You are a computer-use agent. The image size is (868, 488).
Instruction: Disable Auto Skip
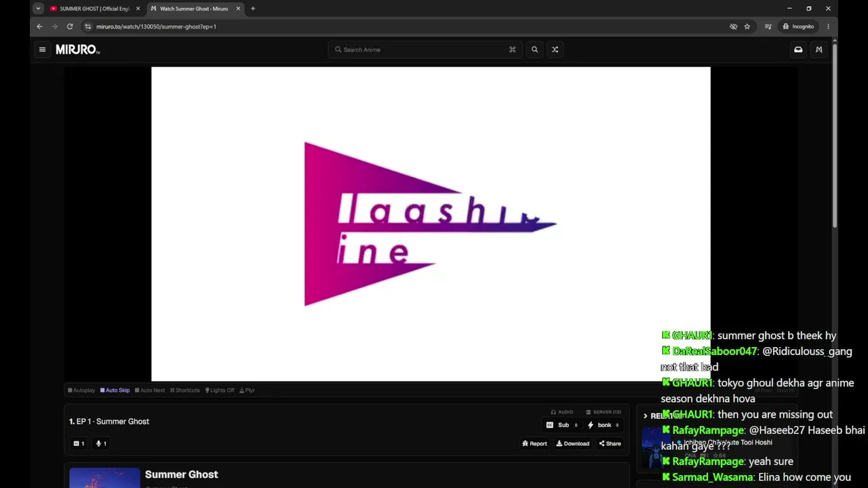click(x=115, y=390)
